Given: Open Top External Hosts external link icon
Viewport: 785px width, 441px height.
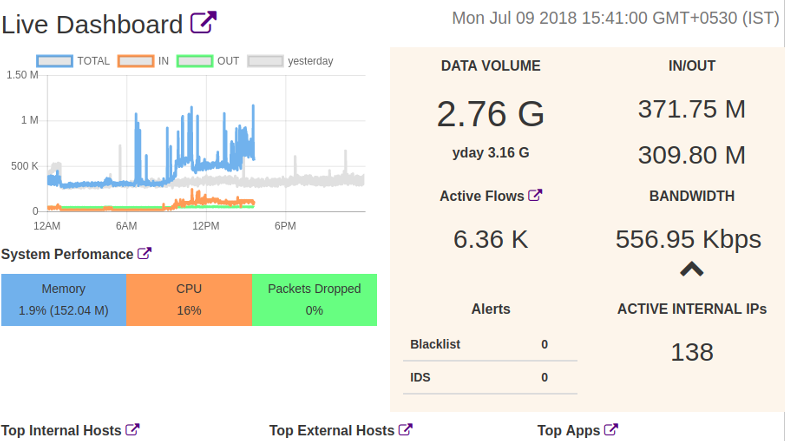Looking at the screenshot, I should (x=405, y=430).
